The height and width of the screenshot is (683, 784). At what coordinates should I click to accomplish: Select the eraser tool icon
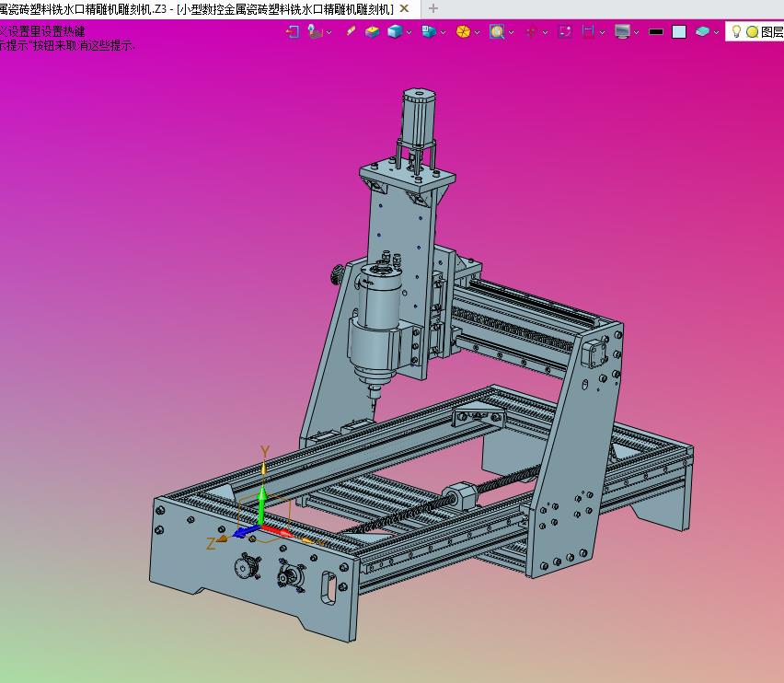click(351, 31)
